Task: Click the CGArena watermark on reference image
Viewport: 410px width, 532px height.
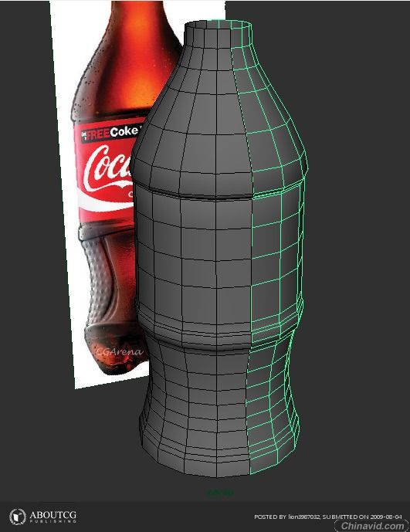Action: click(x=120, y=351)
